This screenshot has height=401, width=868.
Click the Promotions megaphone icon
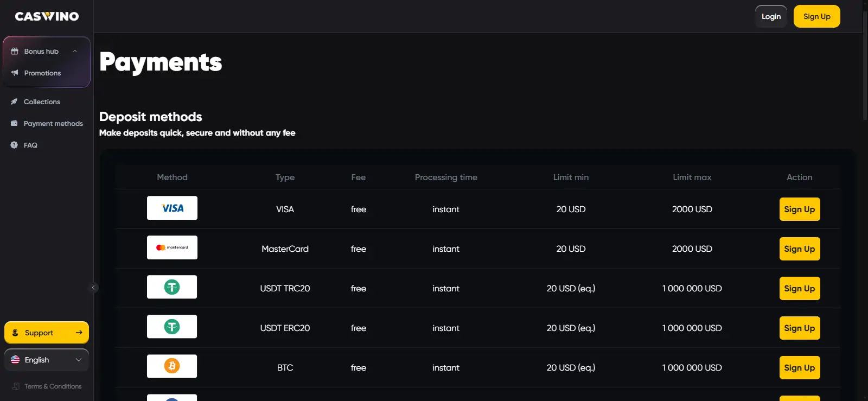15,73
